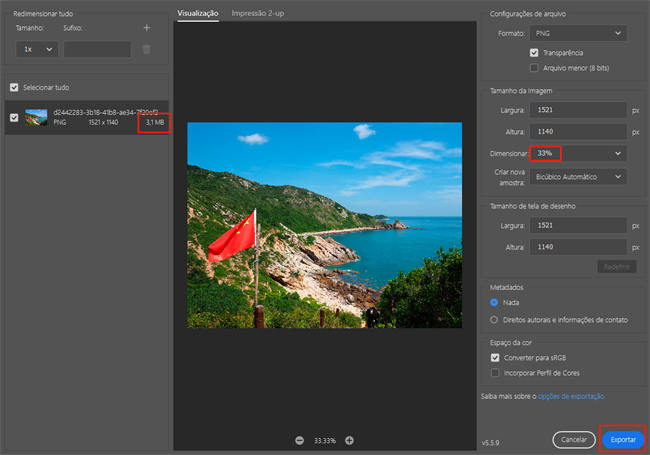
Task: Disable the Transparência checkbox
Action: tap(534, 53)
